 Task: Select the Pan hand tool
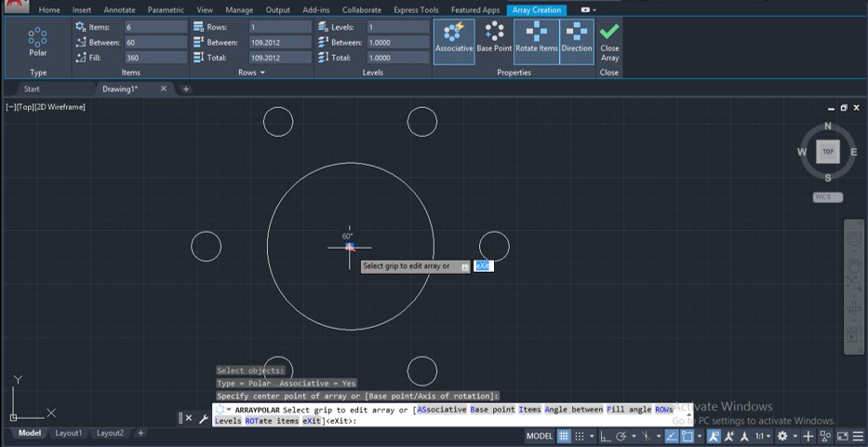(854, 264)
